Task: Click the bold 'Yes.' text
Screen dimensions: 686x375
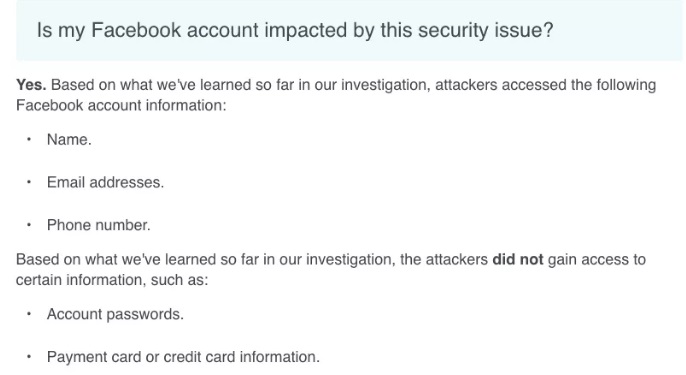Action: 31,84
